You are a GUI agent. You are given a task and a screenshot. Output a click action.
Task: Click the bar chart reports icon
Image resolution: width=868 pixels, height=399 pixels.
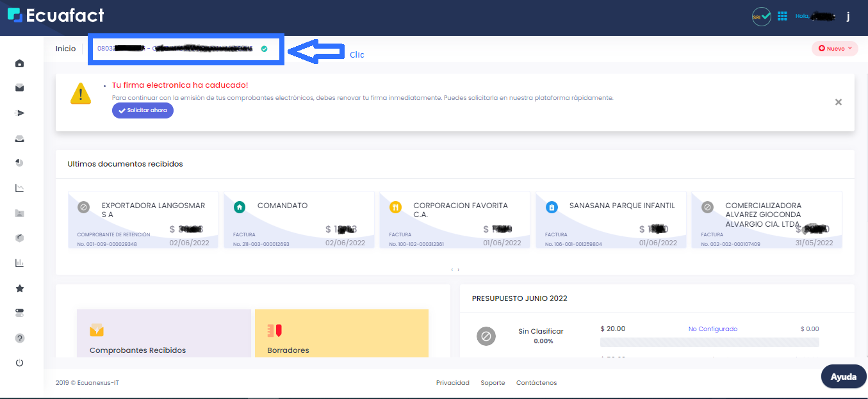click(19, 263)
